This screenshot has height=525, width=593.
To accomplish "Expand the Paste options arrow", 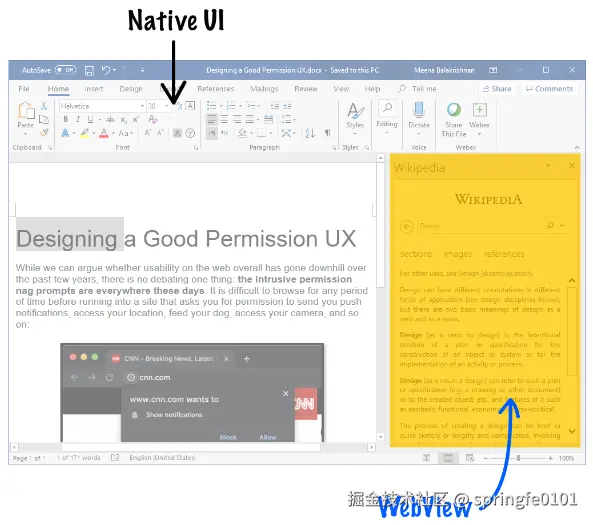I will (x=25, y=134).
